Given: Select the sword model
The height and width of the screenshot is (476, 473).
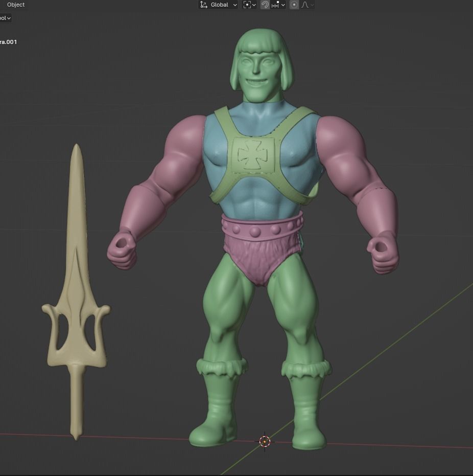Looking at the screenshot, I should [76, 291].
